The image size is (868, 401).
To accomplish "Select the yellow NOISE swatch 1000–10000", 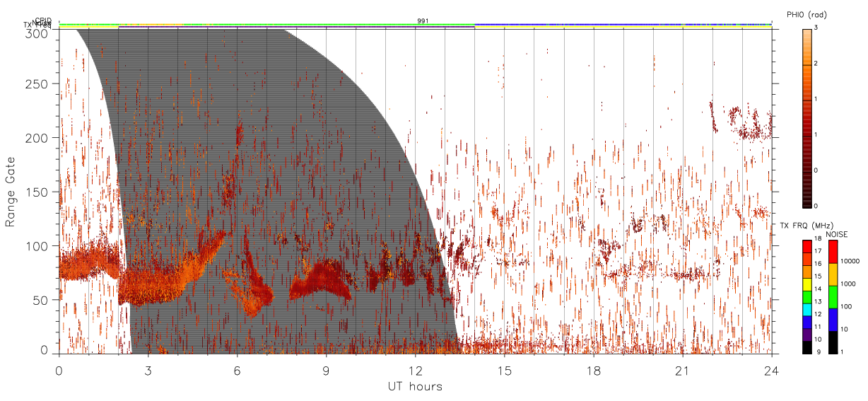I will [832, 274].
